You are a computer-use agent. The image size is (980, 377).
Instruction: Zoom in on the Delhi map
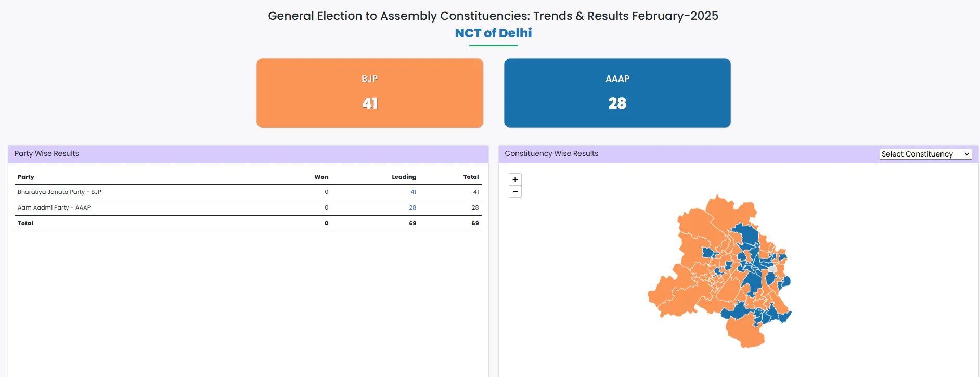point(515,179)
